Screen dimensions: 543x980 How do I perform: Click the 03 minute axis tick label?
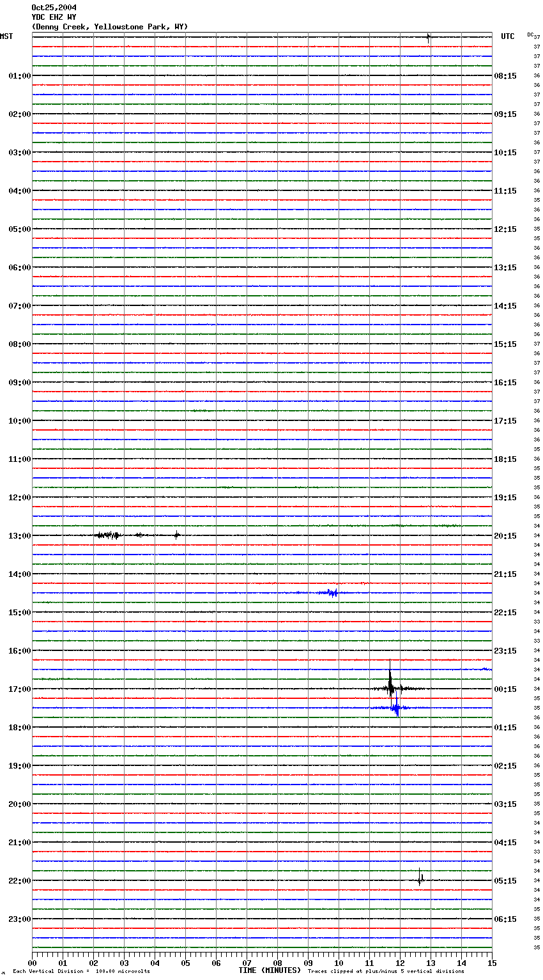point(125,963)
